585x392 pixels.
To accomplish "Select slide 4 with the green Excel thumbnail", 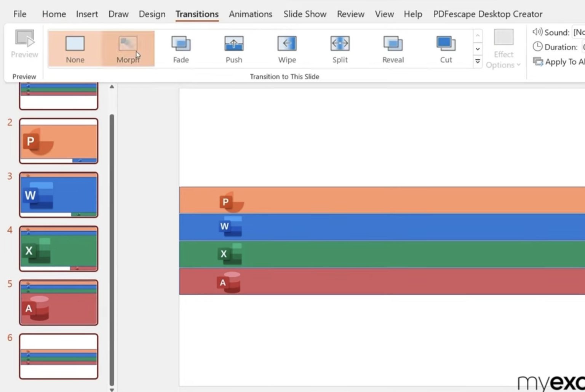I will 58,248.
